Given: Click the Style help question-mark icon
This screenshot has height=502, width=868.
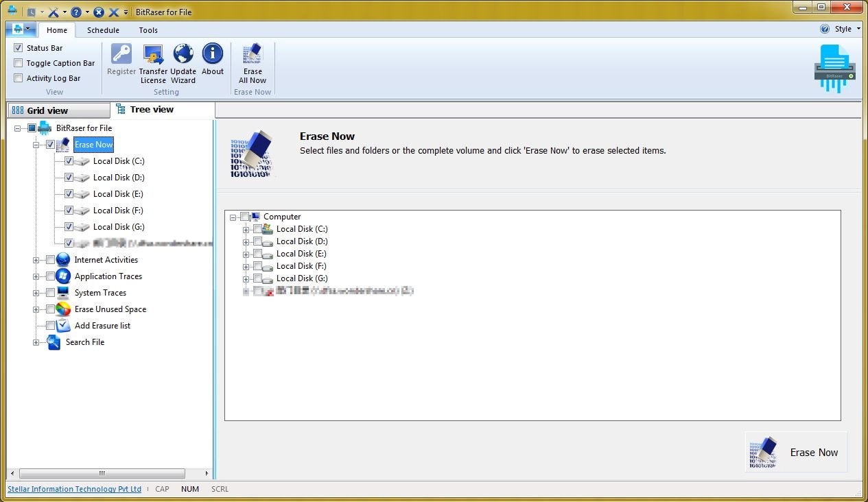Looking at the screenshot, I should tap(825, 29).
